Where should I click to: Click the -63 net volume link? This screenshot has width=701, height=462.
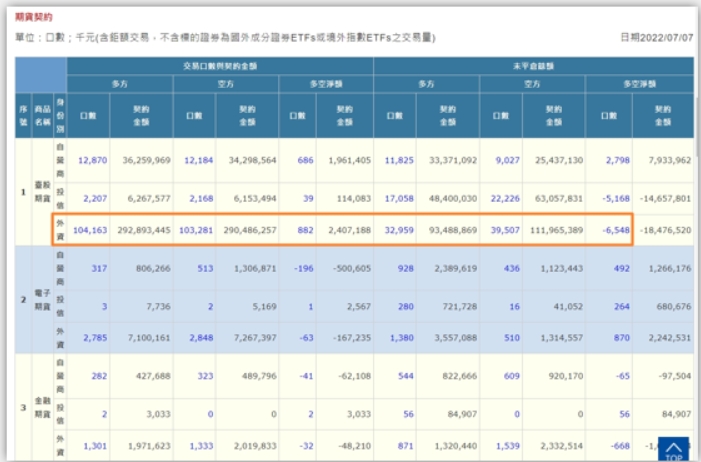point(306,338)
